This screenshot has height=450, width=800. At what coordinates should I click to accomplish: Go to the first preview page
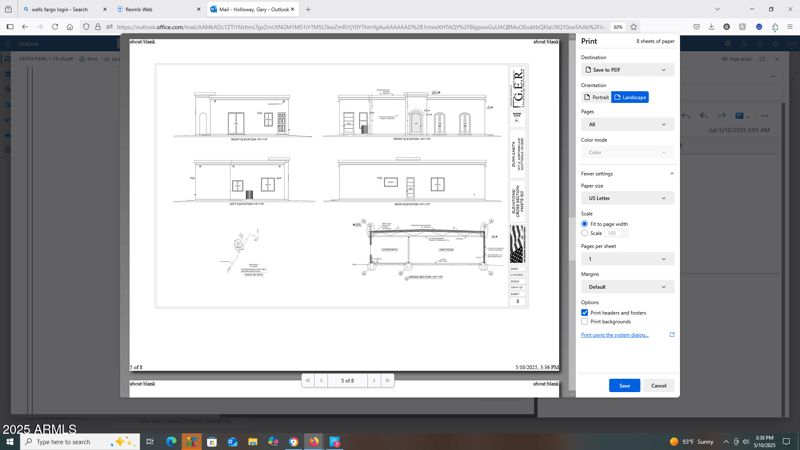(x=308, y=381)
